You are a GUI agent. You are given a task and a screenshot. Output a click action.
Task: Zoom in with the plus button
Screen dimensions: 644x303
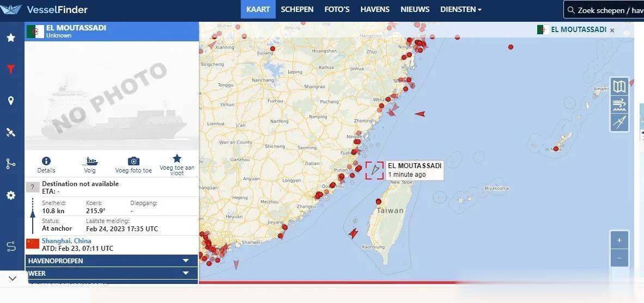tap(619, 240)
